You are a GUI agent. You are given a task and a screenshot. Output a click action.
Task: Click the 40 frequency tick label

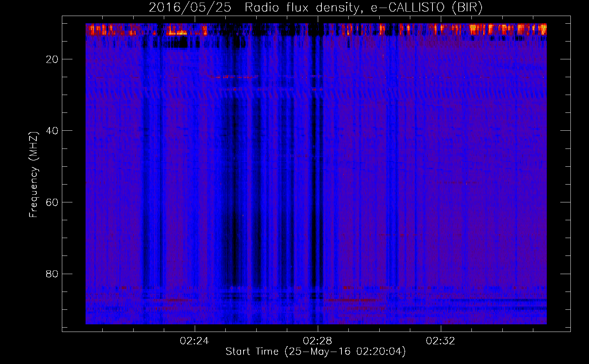pos(52,131)
